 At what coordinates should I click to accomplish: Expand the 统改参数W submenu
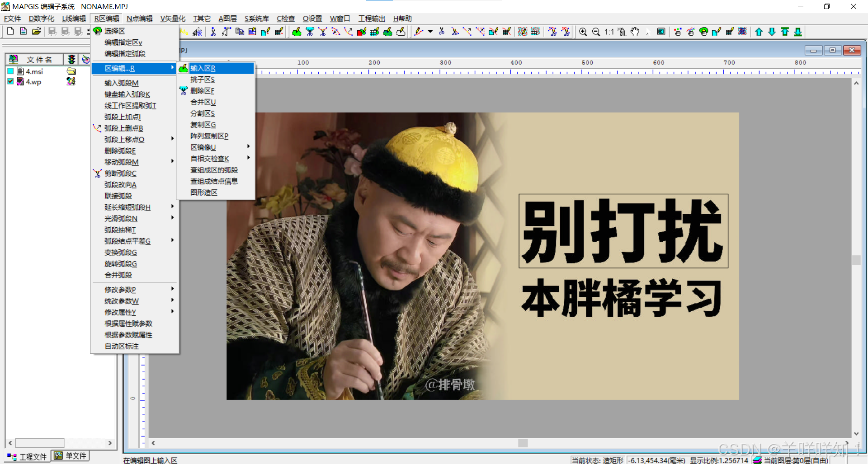point(172,300)
